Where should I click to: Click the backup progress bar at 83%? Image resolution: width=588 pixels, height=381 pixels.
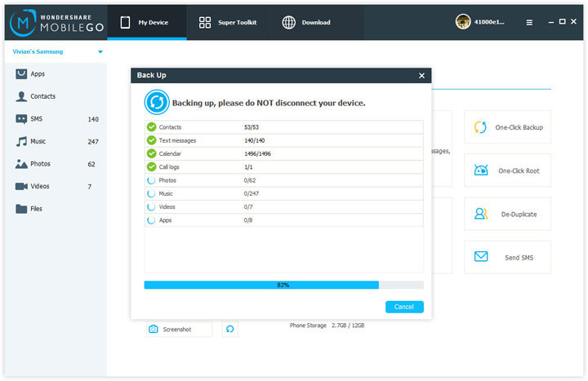coord(284,285)
